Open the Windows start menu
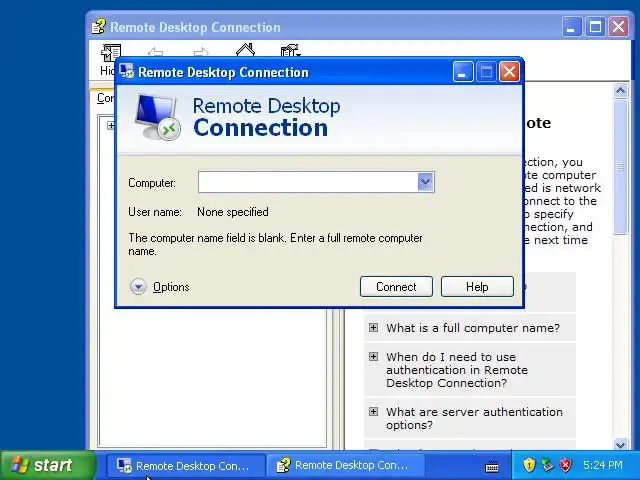The height and width of the screenshot is (480, 640). point(48,465)
